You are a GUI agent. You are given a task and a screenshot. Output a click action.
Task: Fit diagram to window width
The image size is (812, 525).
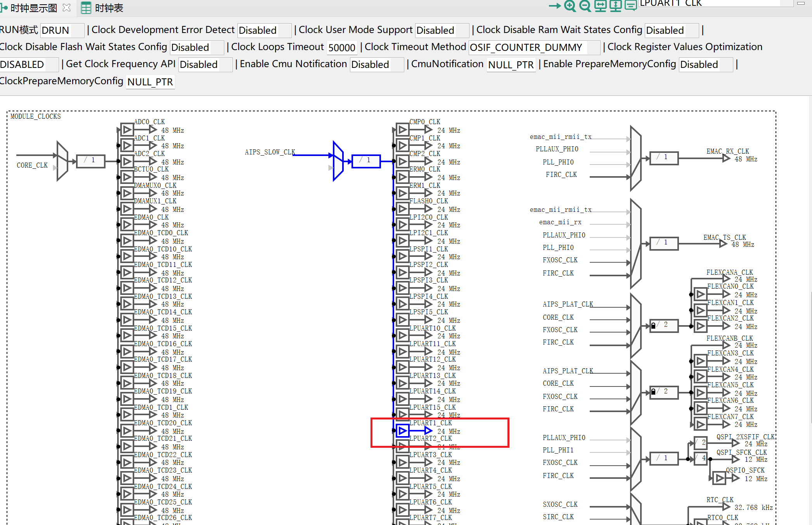pos(600,6)
